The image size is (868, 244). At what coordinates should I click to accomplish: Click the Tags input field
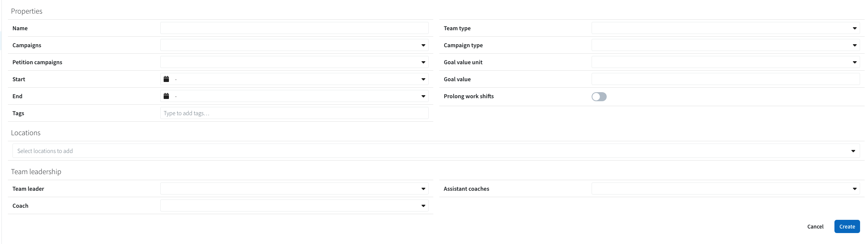[294, 113]
